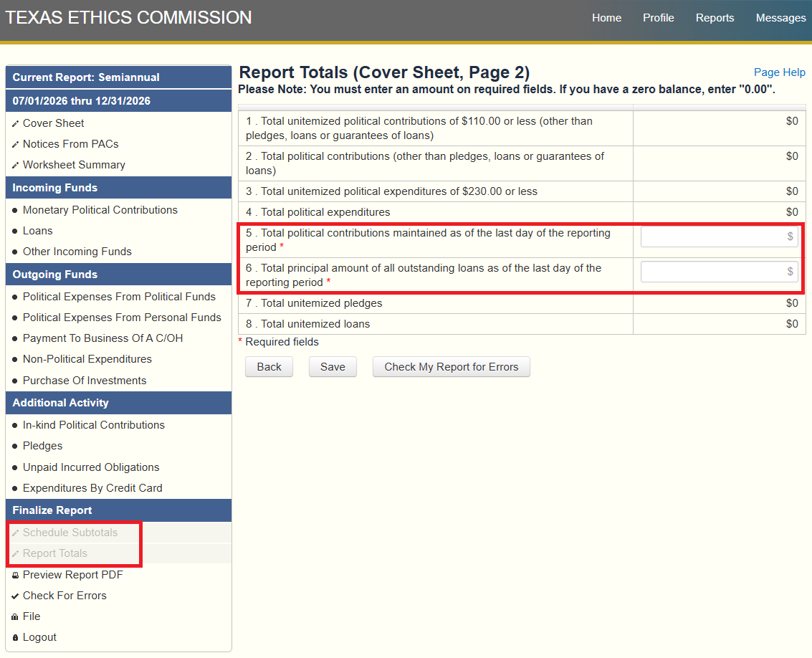
Task: Click $0 value for total unitemized loans
Action: click(x=792, y=324)
